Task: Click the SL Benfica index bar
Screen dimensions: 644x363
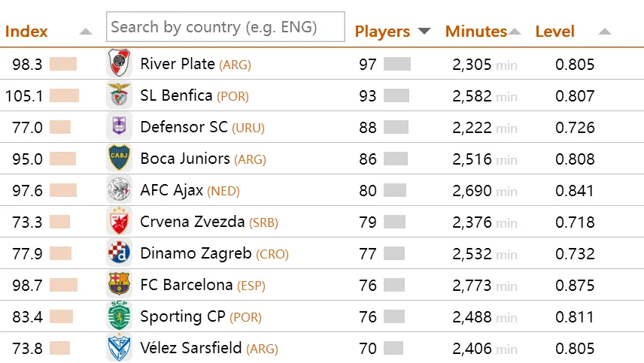Action: click(64, 95)
